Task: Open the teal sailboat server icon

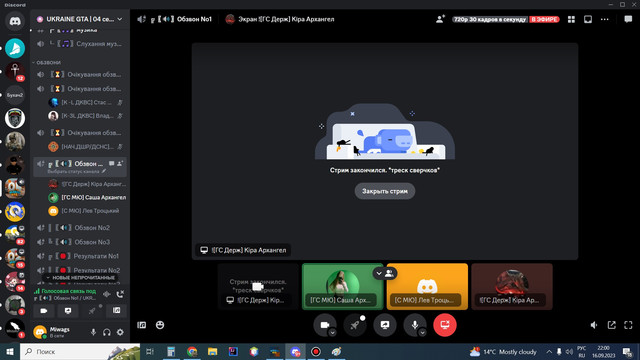Action: pos(15,48)
